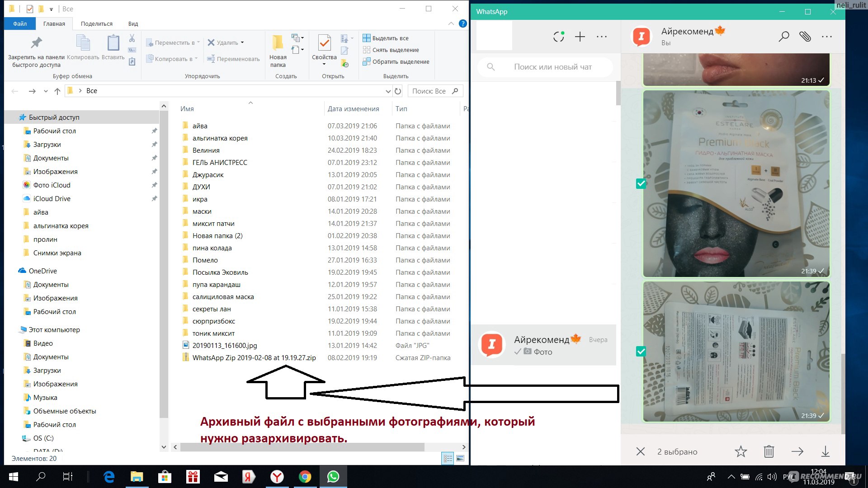This screenshot has height=488, width=868.
Task: Open the Файл menu
Action: 20,23
